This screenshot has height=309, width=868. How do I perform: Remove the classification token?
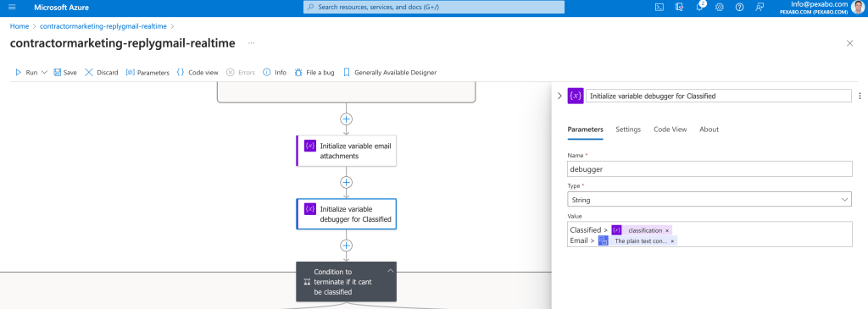coord(667,230)
